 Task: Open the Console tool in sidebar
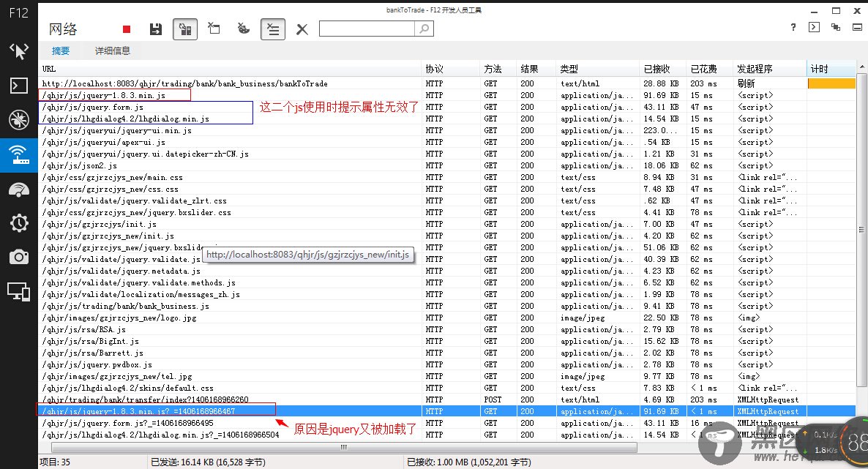point(19,86)
